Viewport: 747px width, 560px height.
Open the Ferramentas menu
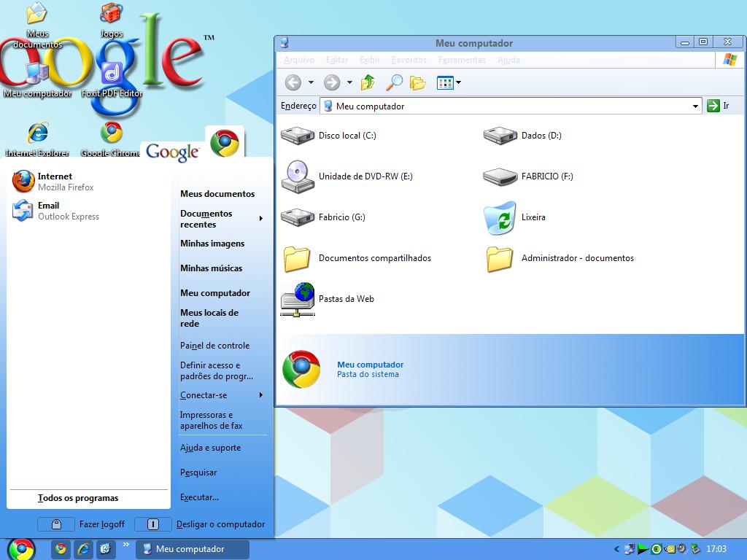pos(462,60)
